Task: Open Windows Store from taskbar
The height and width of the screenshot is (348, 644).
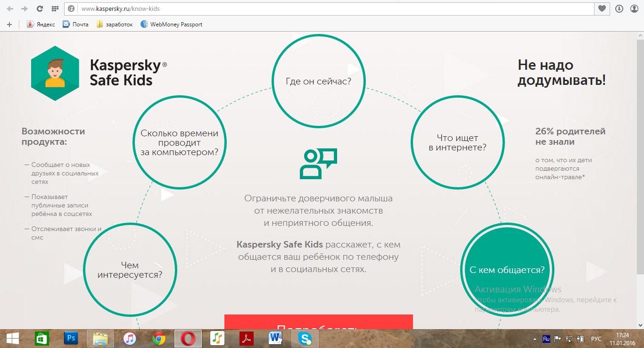Action: click(42, 338)
